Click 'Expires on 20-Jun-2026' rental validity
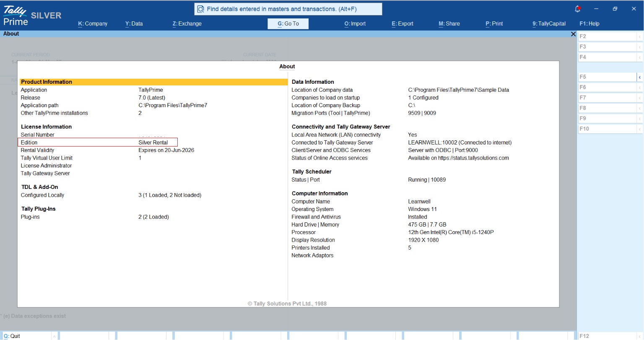Viewport: 644px width, 340px height. click(x=166, y=150)
